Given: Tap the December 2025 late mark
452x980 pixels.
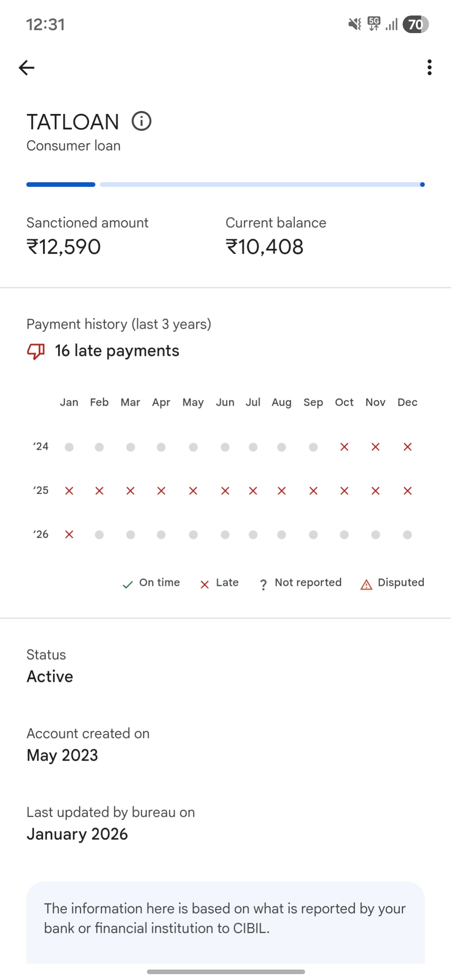Looking at the screenshot, I should 408,491.
